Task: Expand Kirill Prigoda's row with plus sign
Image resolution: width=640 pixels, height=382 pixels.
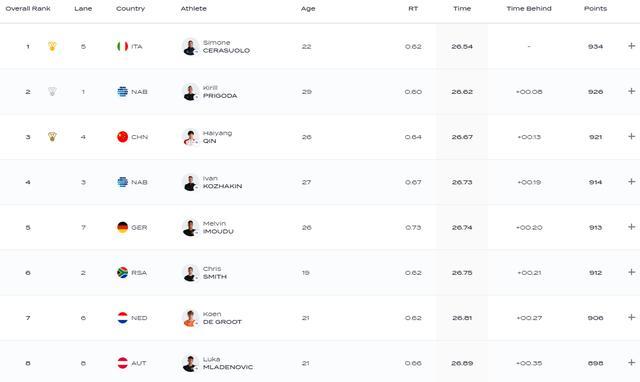Action: click(631, 91)
